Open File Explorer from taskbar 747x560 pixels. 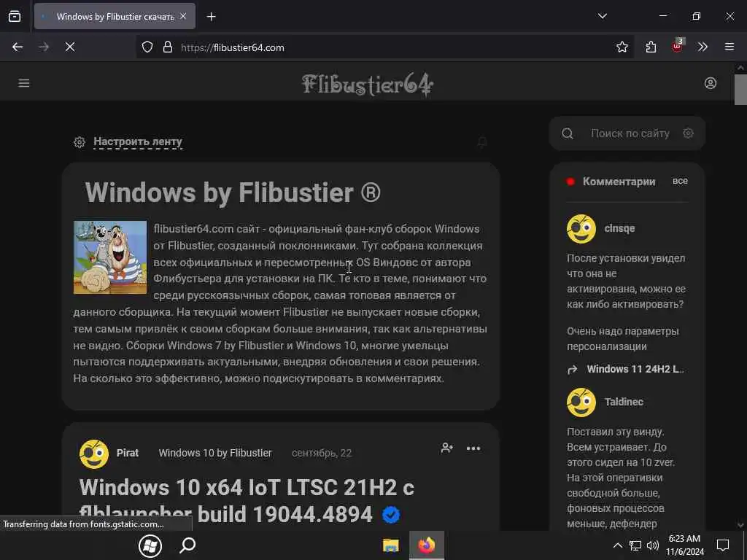click(x=391, y=545)
